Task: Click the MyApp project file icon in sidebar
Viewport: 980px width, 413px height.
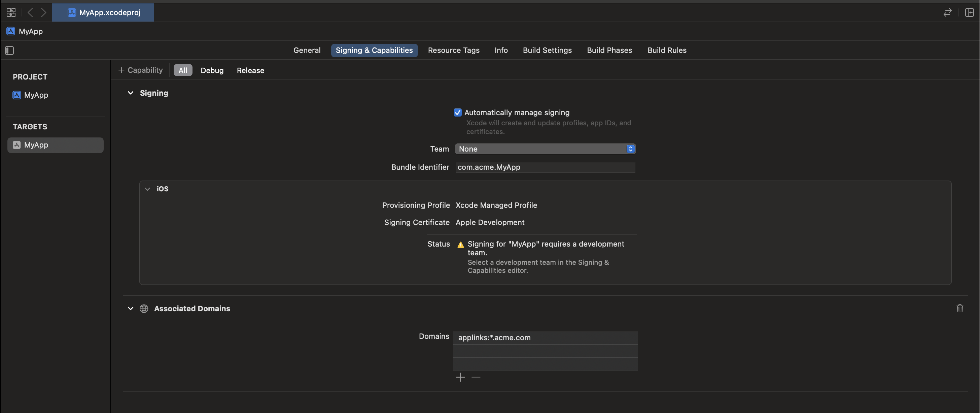Action: click(x=17, y=95)
